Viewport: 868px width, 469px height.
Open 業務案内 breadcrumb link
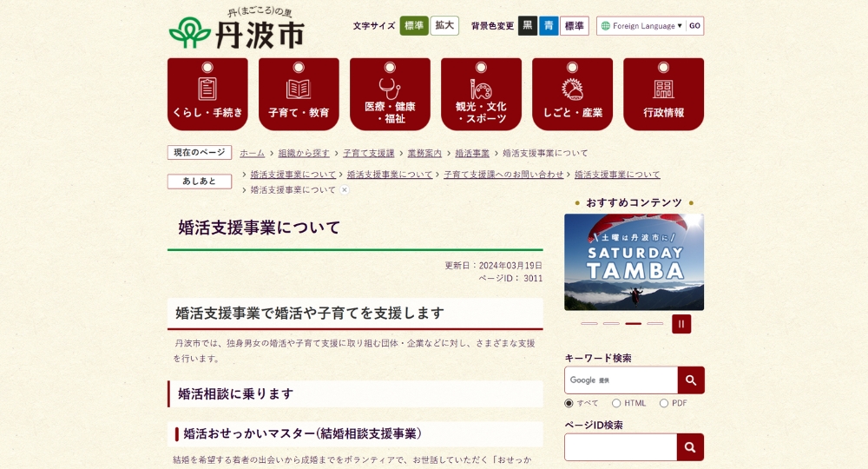tap(424, 153)
